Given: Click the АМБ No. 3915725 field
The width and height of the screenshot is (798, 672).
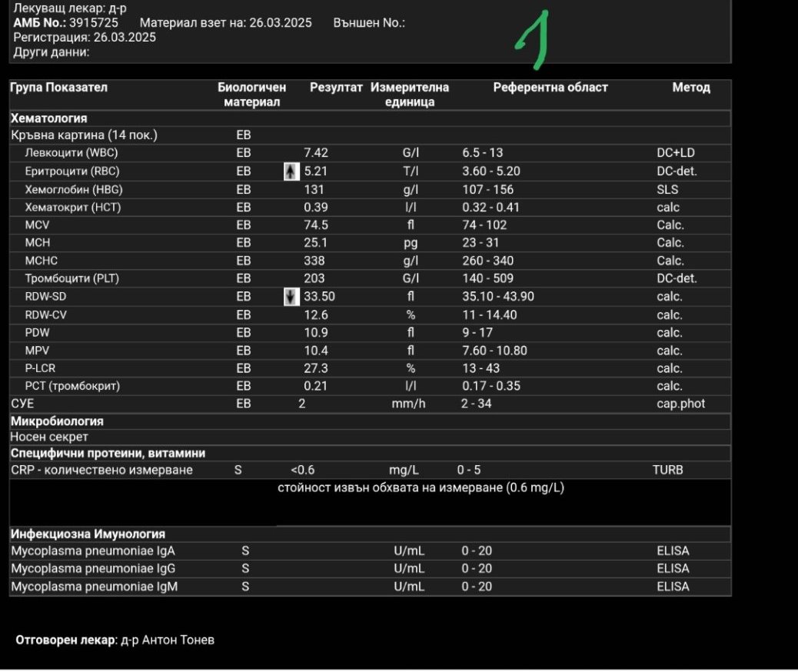Looking at the screenshot, I should (66, 23).
